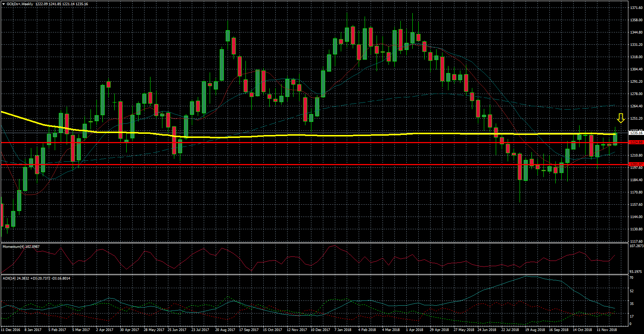The height and width of the screenshot is (334, 644).
Task: Click the 70 level on ADX scale
Action: click(631, 278)
